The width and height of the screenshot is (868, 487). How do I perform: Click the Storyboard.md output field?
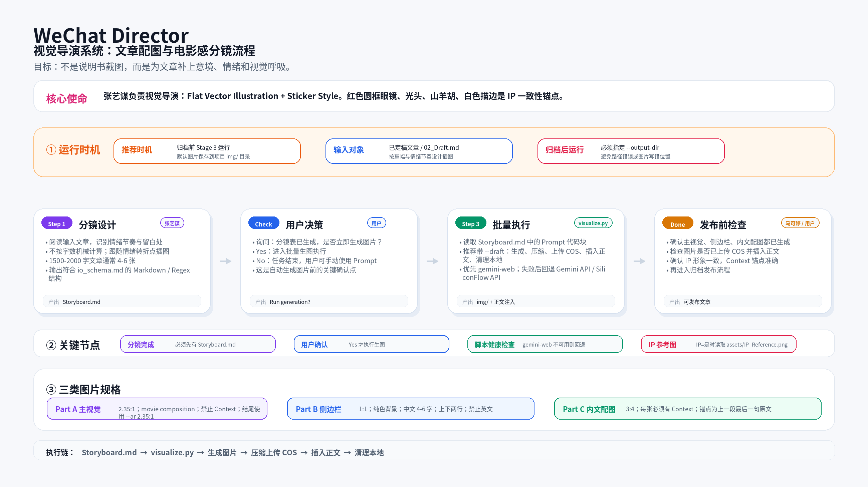click(x=122, y=302)
